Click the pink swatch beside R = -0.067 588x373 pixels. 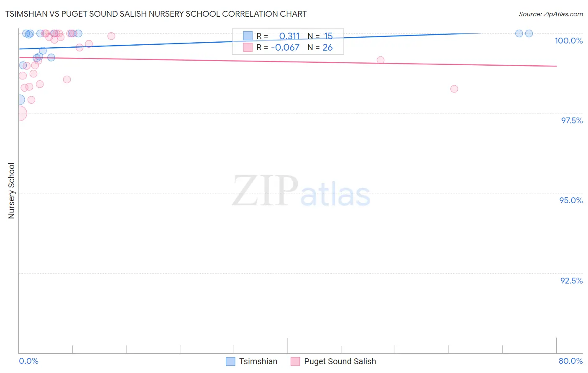coord(248,47)
